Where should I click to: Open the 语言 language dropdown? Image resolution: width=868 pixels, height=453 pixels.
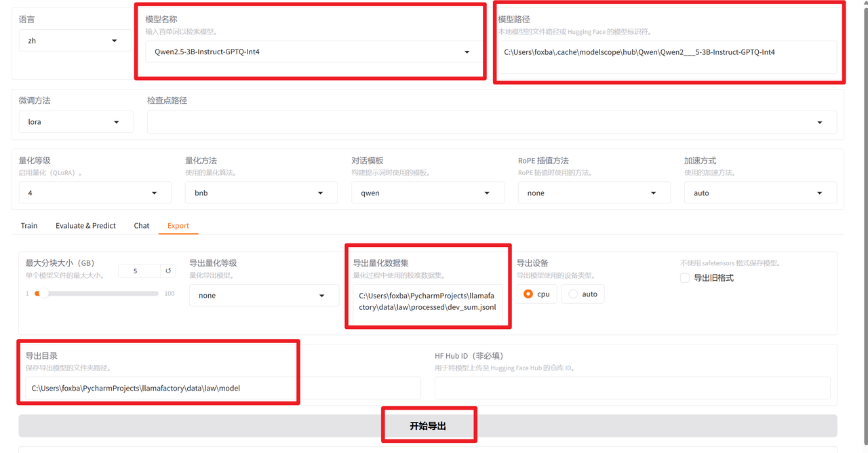pyautogui.click(x=75, y=40)
